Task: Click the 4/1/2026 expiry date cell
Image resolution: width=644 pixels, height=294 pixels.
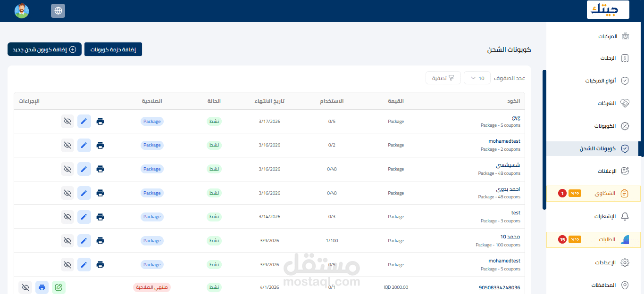Action: click(269, 287)
